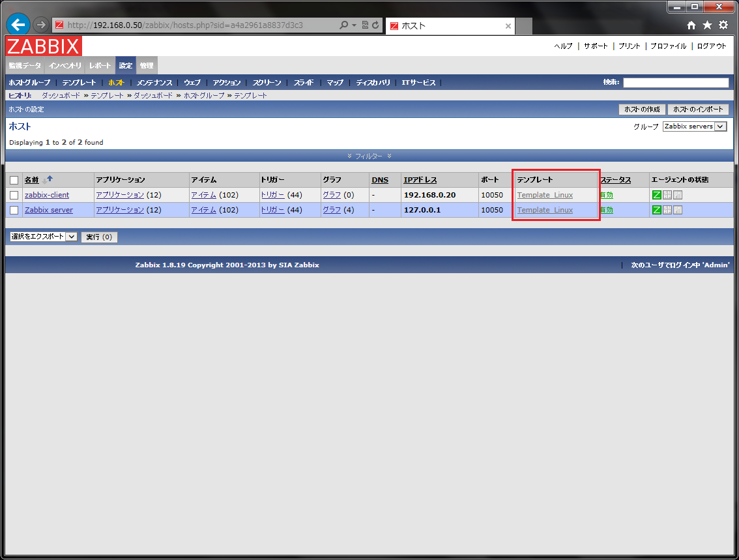Screen dimensions: 739x560
Task: Switch to the 監視データ main tab
Action: (25, 66)
